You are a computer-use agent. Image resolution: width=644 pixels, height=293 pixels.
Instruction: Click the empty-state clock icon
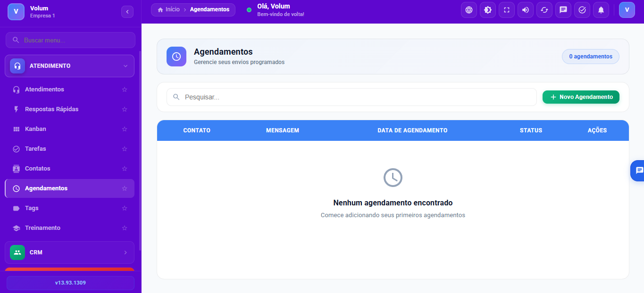point(393,178)
